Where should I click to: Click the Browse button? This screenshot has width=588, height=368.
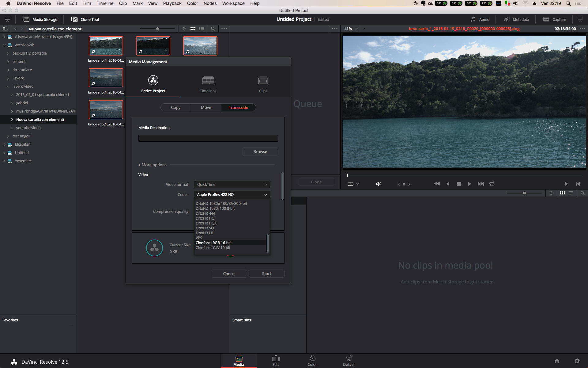tap(260, 151)
